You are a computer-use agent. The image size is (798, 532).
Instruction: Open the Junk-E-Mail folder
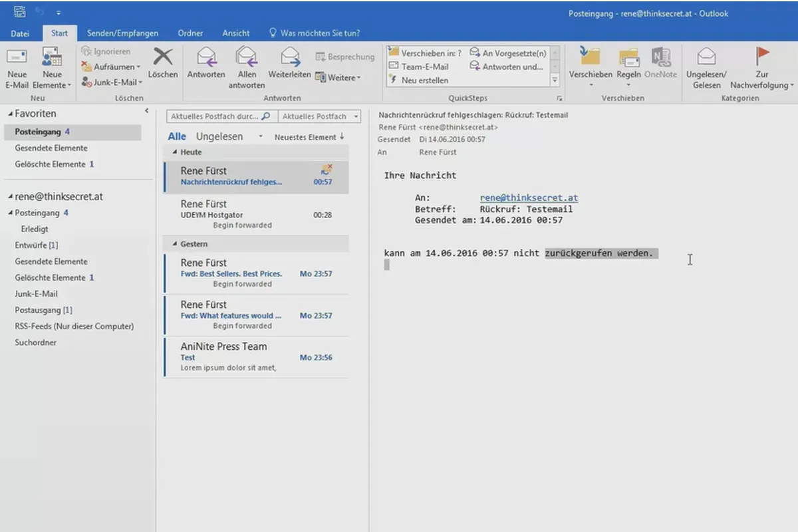36,293
